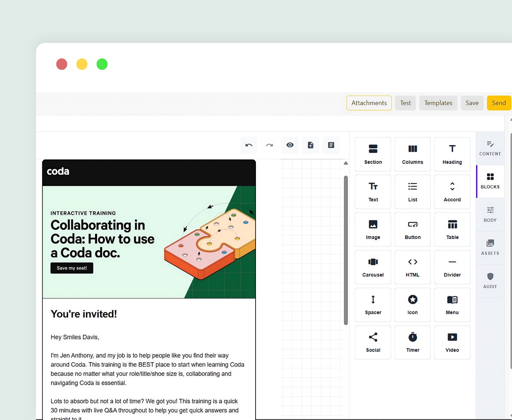Open the Audit tab

pos(490,281)
